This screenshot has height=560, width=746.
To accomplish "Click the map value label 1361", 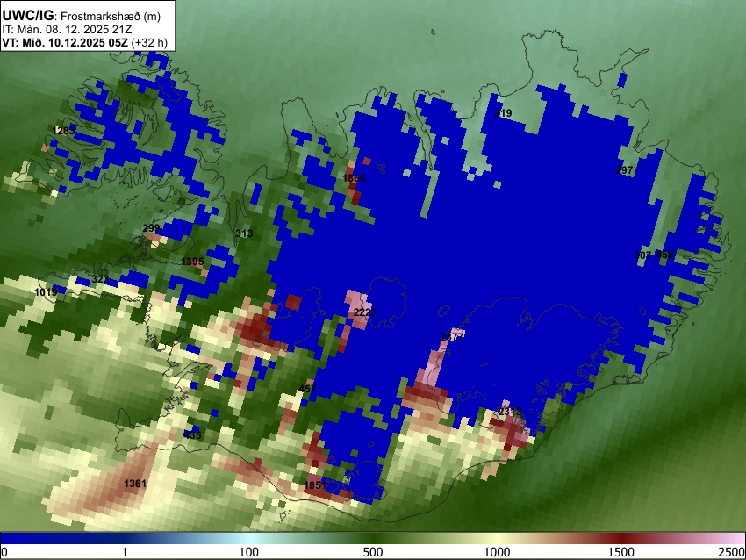I will (135, 484).
